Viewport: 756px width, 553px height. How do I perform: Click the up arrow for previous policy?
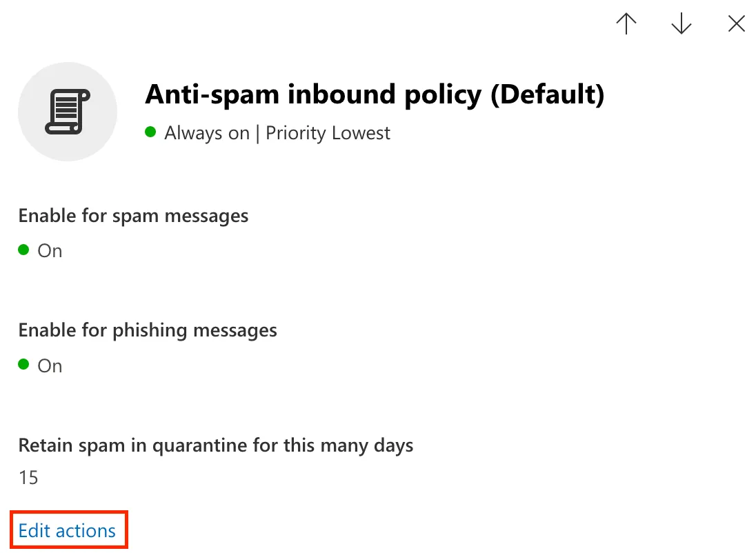[626, 24]
